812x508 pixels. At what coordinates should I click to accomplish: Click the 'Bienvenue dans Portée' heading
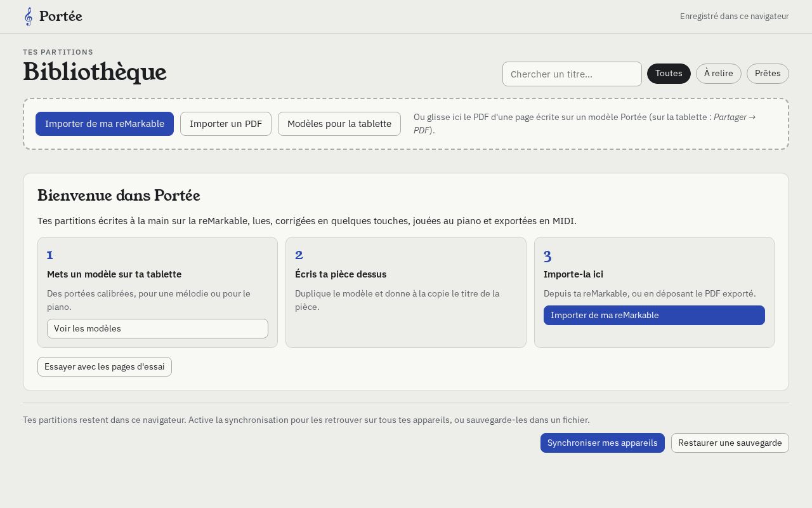click(119, 196)
